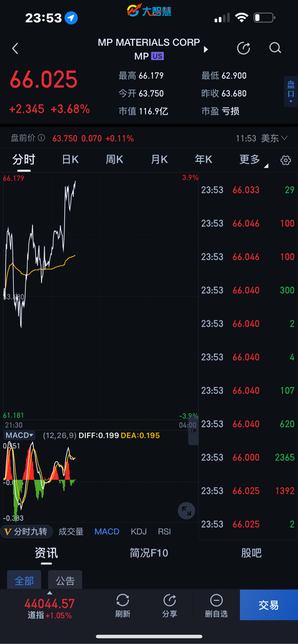The image size is (298, 644).
Task: Switch to next stock arrow
Action: click(206, 49)
